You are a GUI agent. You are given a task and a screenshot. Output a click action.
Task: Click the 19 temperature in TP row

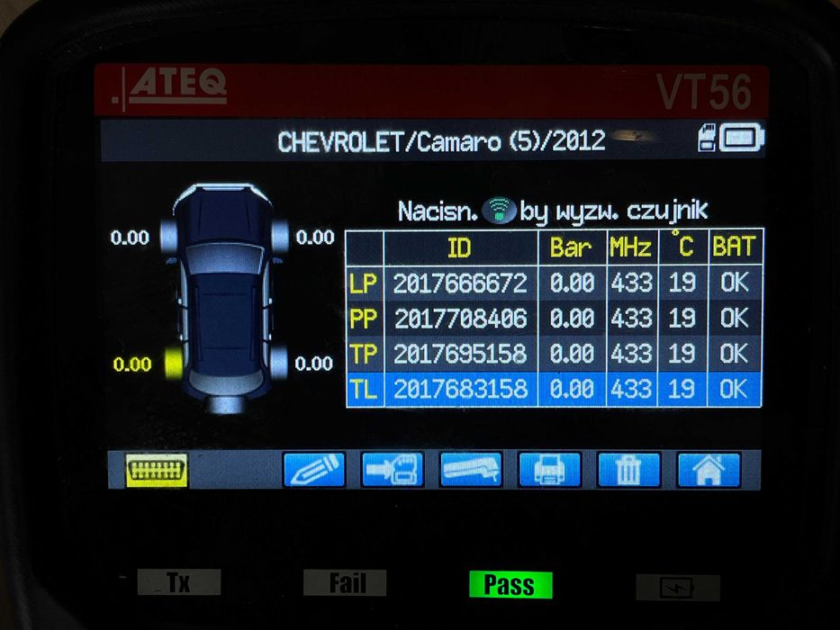(682, 354)
